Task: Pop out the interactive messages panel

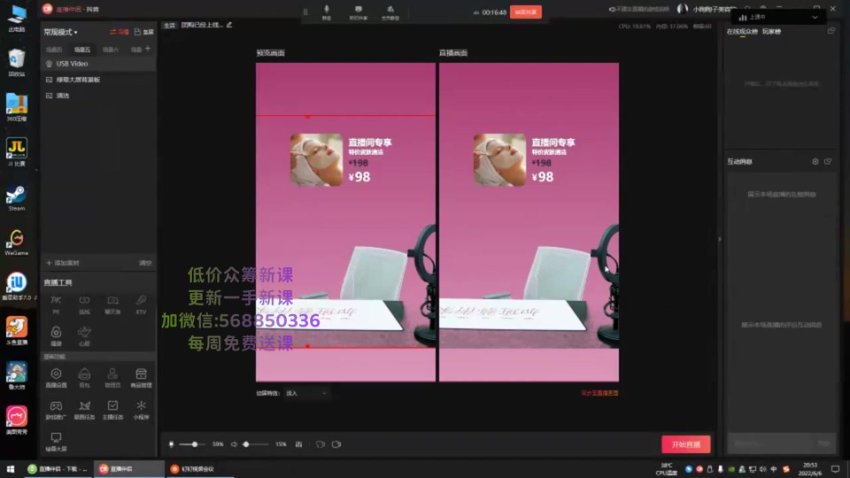Action: point(828,162)
